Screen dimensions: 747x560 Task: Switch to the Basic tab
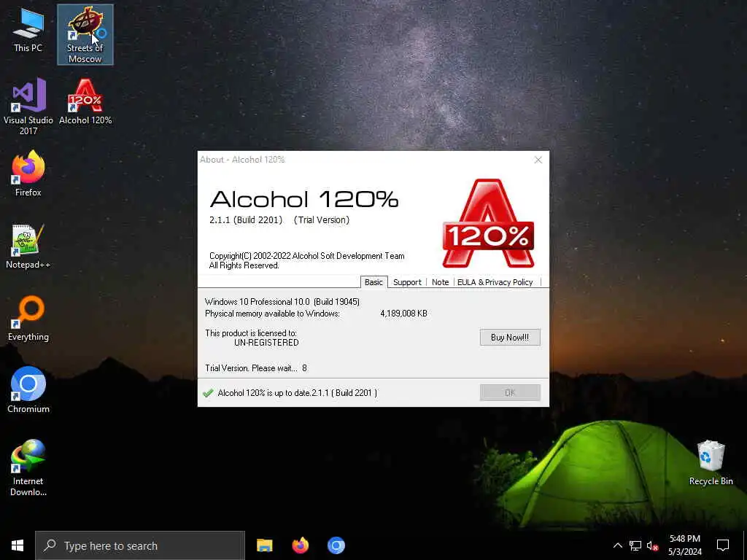click(x=373, y=282)
